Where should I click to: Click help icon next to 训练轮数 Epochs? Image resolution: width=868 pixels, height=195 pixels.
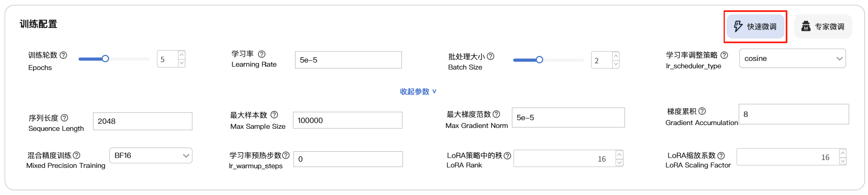click(63, 55)
